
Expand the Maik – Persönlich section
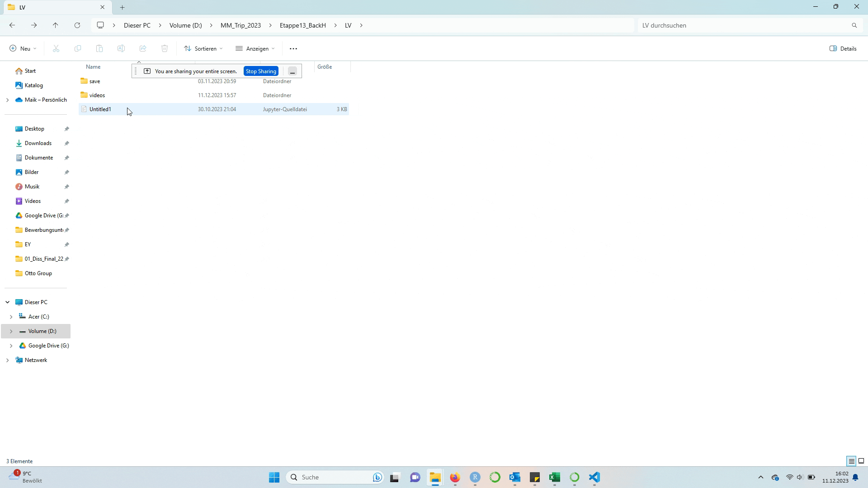coord(8,99)
